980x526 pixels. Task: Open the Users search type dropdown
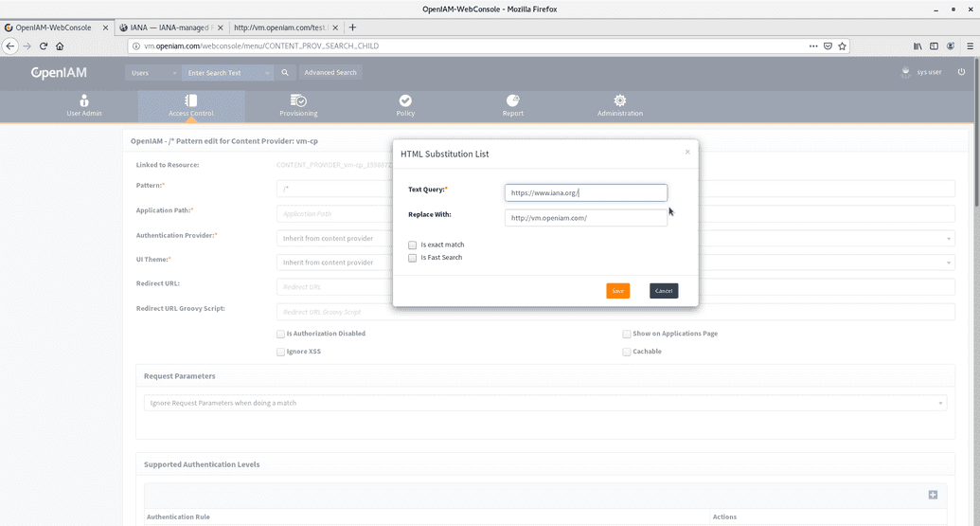(152, 72)
